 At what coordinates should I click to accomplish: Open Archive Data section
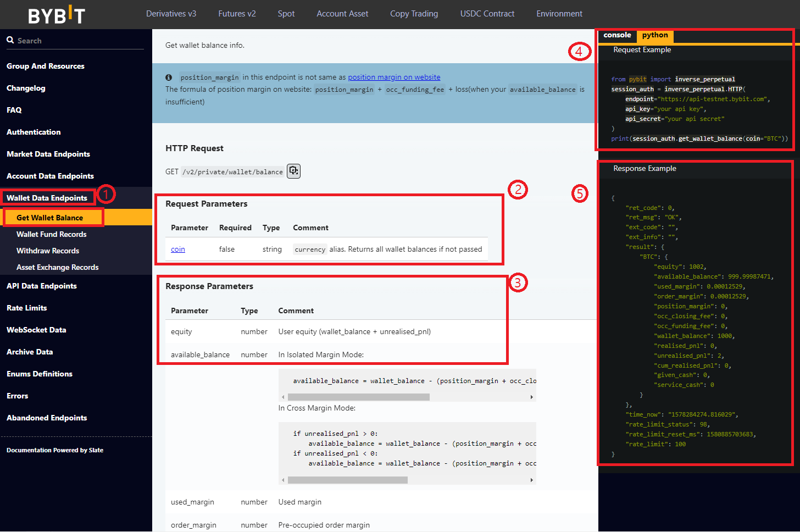(30, 352)
